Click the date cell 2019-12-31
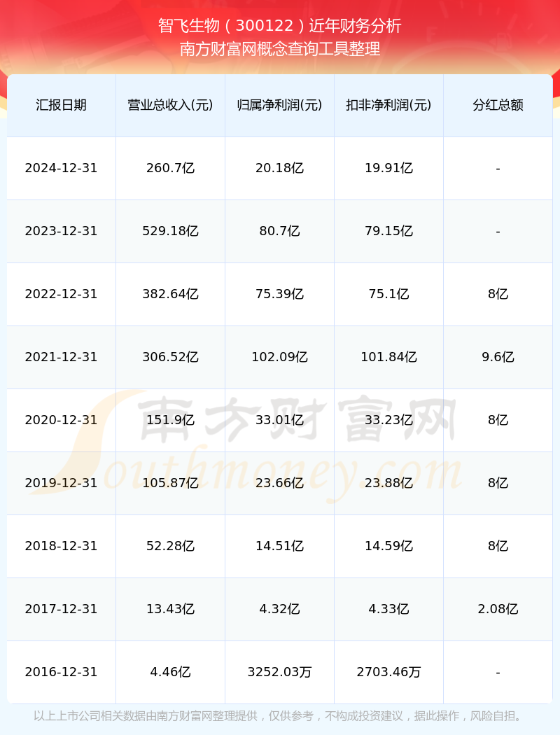This screenshot has width=560, height=735. 62,483
